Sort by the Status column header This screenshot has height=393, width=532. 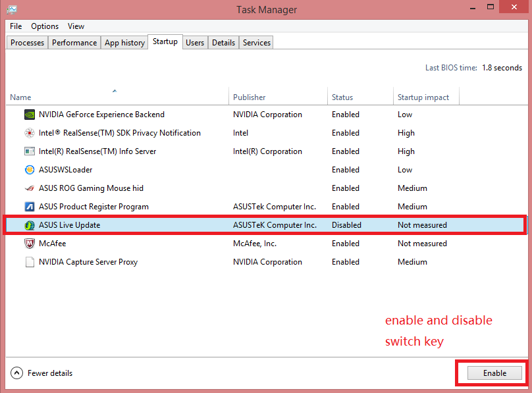(360, 96)
